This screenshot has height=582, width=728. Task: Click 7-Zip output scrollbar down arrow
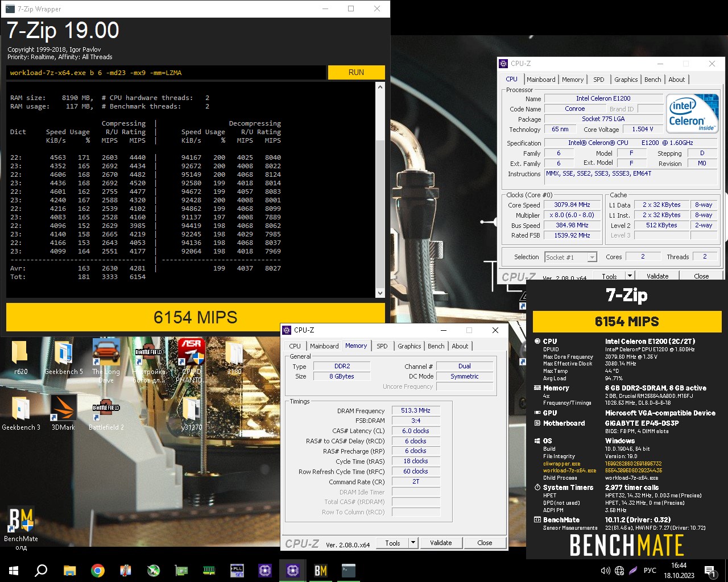[x=380, y=293]
